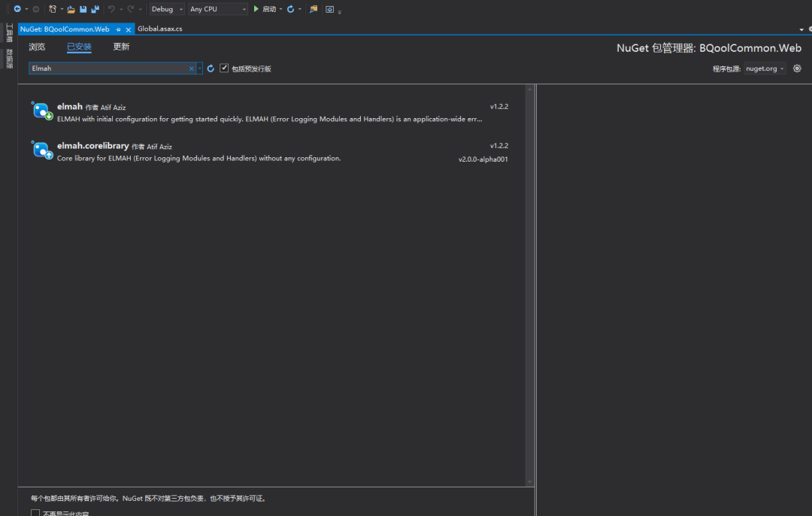This screenshot has height=516, width=812.
Task: Click the toolbar refresh browser icon
Action: (x=290, y=9)
